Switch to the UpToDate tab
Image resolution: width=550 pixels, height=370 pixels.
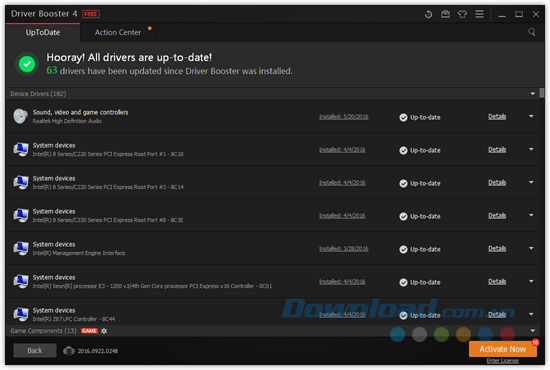pyautogui.click(x=43, y=33)
